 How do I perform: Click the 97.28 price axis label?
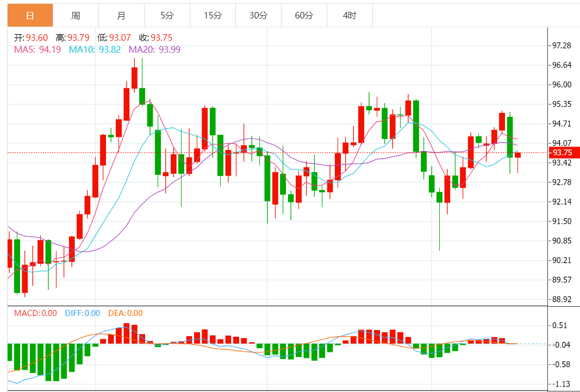[x=562, y=46]
